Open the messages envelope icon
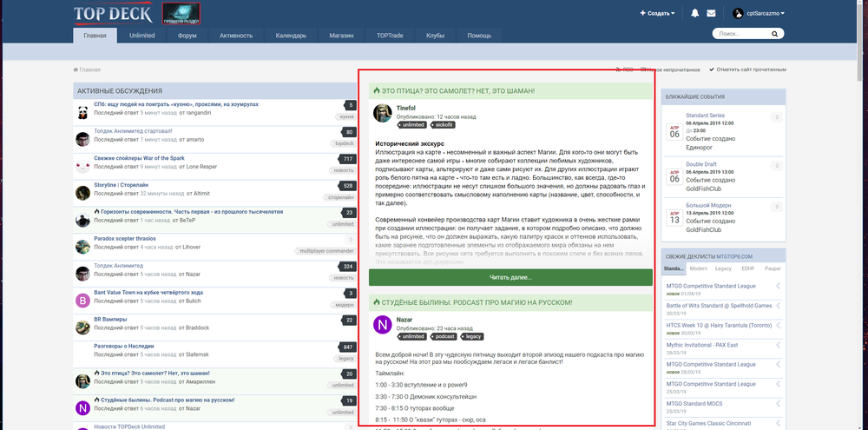The width and height of the screenshot is (868, 430). pyautogui.click(x=711, y=13)
